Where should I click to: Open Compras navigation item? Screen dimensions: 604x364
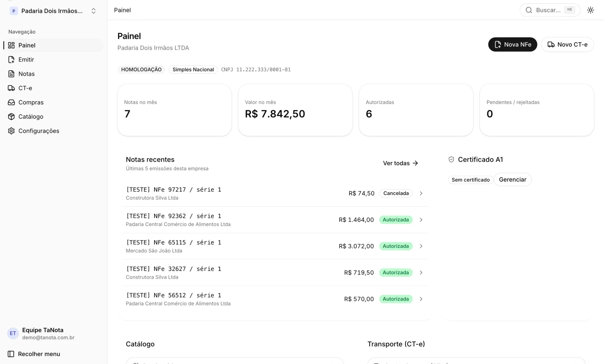pos(53,103)
